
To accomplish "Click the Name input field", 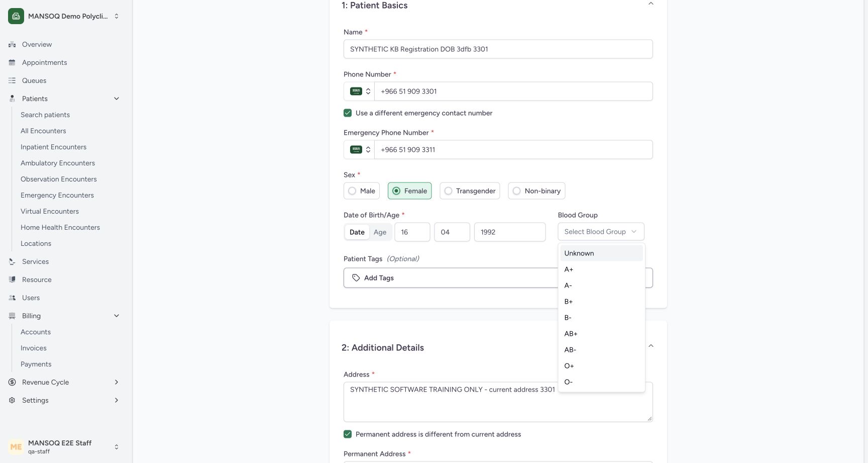I will pos(498,49).
